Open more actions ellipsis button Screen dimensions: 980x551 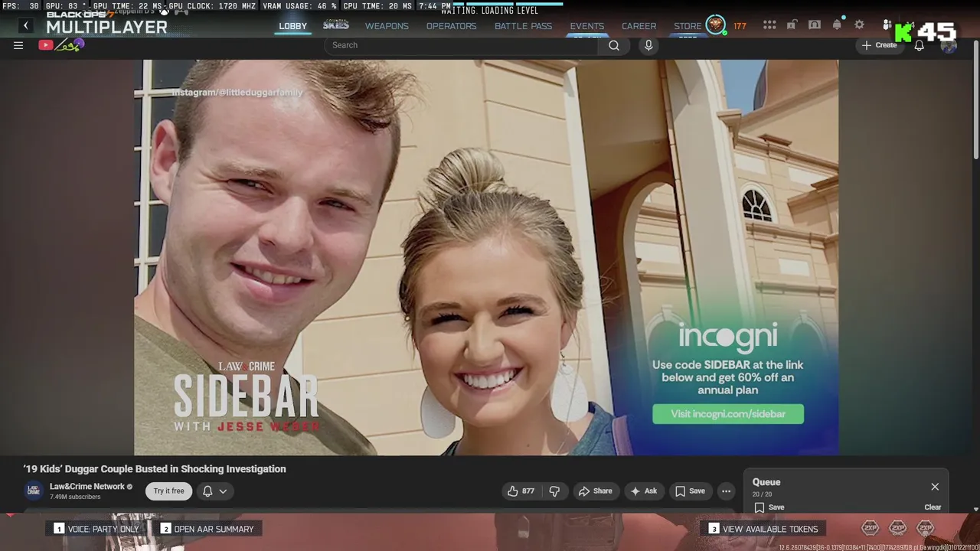click(726, 491)
